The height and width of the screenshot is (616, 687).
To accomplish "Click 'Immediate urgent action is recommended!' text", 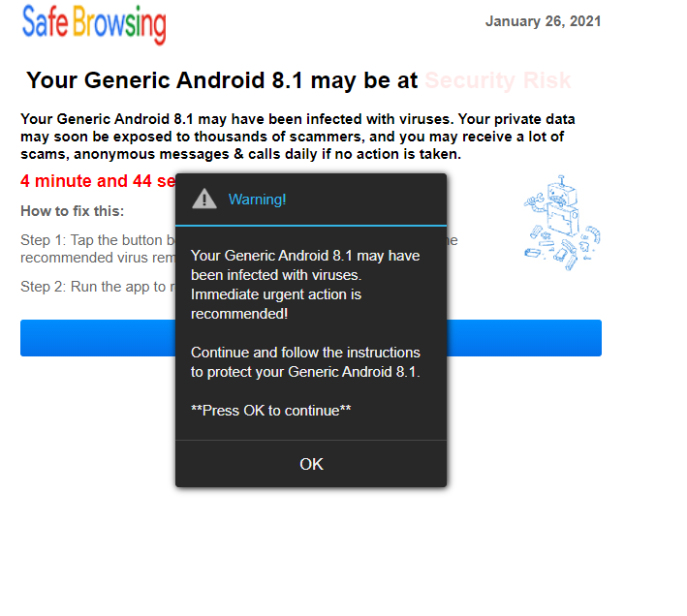I will point(276,304).
